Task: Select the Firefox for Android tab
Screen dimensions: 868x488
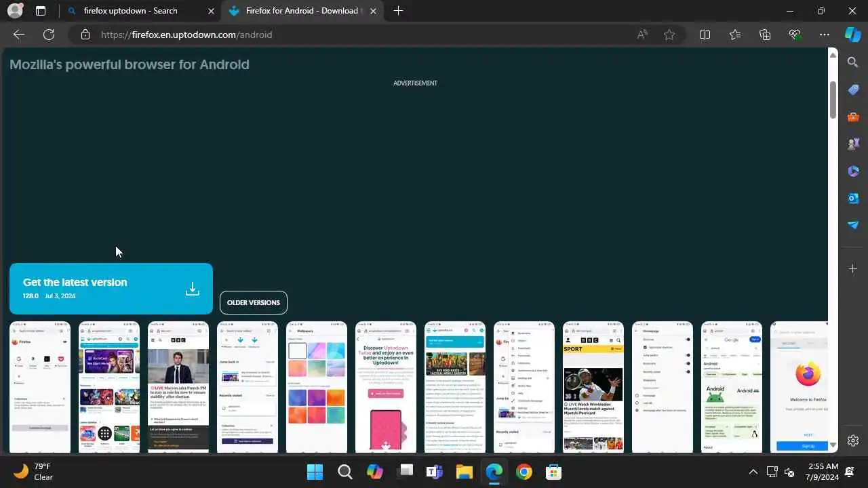Action: [x=303, y=11]
